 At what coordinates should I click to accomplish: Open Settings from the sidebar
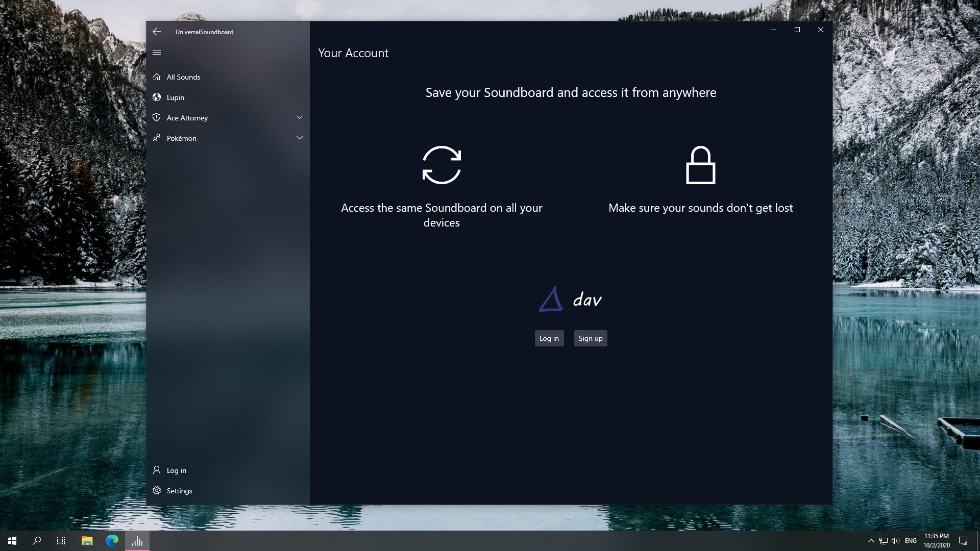[x=180, y=491]
